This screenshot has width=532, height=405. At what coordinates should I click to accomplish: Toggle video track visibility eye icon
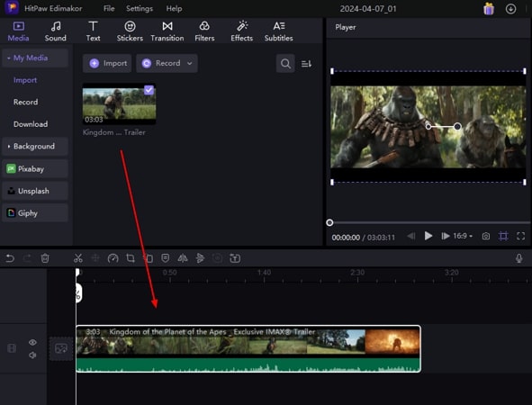(x=32, y=342)
